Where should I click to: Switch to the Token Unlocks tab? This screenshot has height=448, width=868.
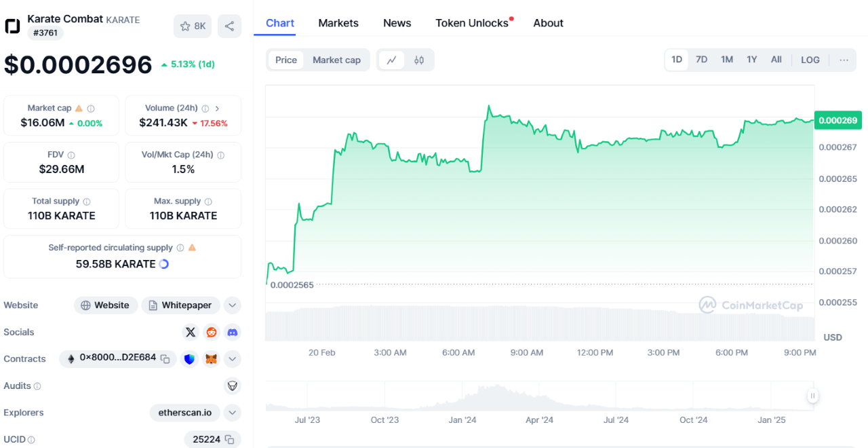coord(473,23)
